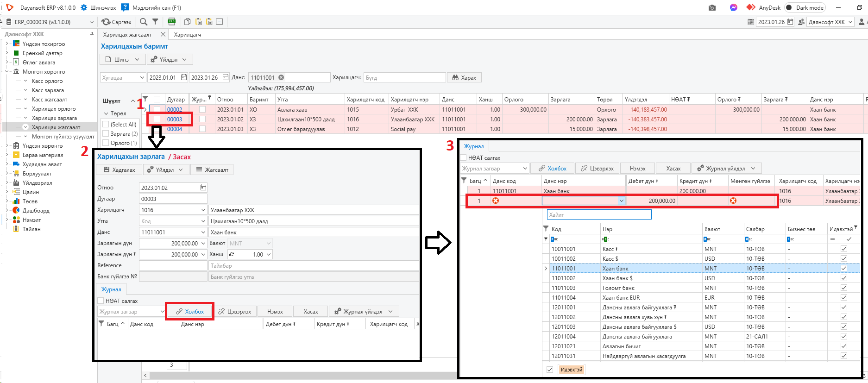868x383 pixels.
Task: Open the Хугацаа period dropdown
Action: [x=141, y=77]
